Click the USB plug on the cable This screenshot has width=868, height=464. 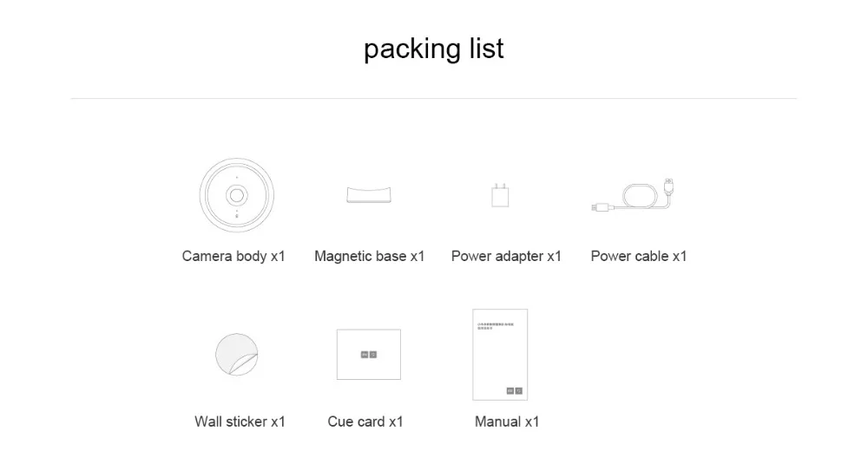(668, 186)
